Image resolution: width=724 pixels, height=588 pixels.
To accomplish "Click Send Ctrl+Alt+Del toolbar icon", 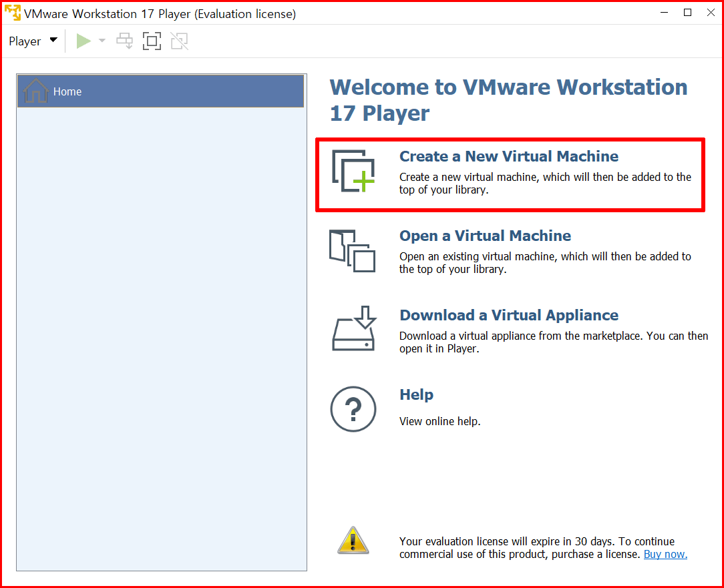I will pyautogui.click(x=125, y=41).
